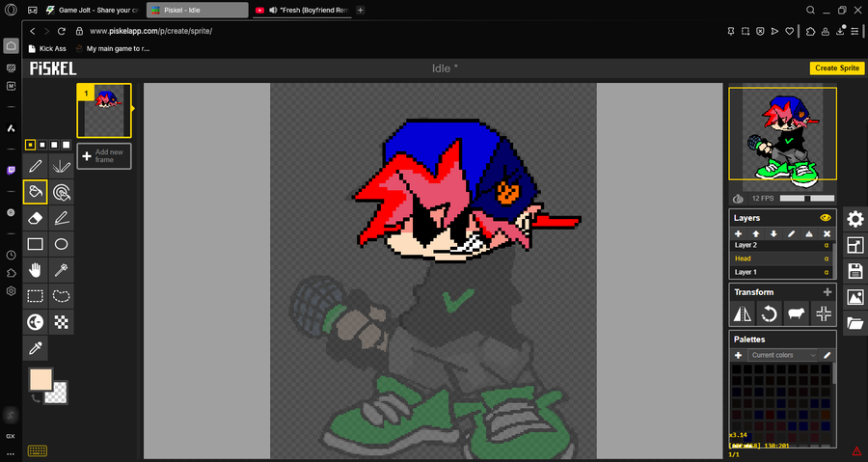Flip the sprite with the Transform flip icon
The image size is (868, 462).
click(743, 314)
